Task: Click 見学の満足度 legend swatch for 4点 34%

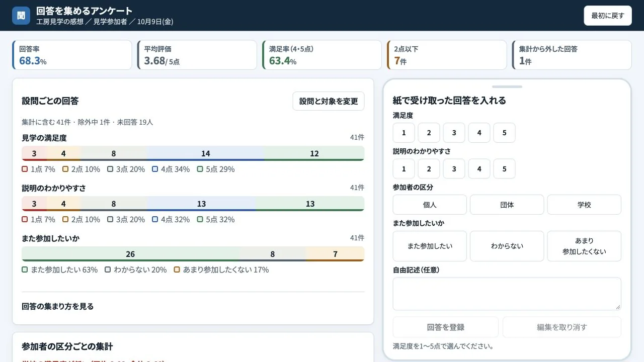Action: tap(155, 169)
